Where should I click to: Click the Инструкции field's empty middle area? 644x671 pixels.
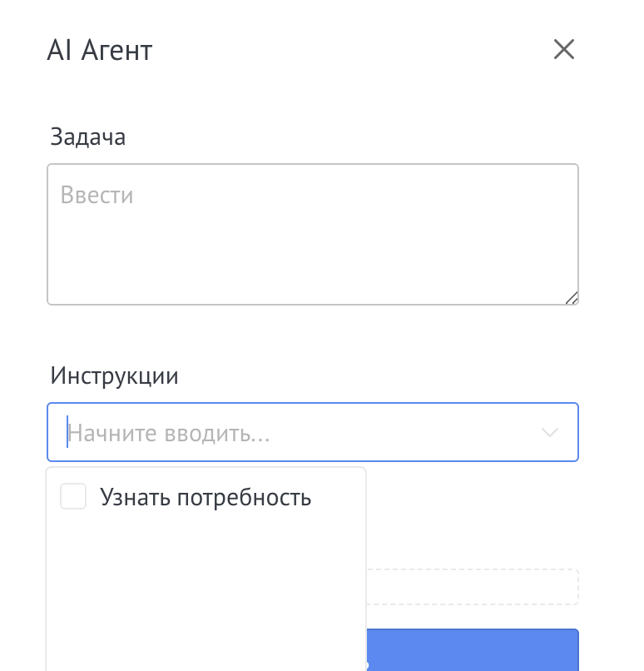coord(399,433)
